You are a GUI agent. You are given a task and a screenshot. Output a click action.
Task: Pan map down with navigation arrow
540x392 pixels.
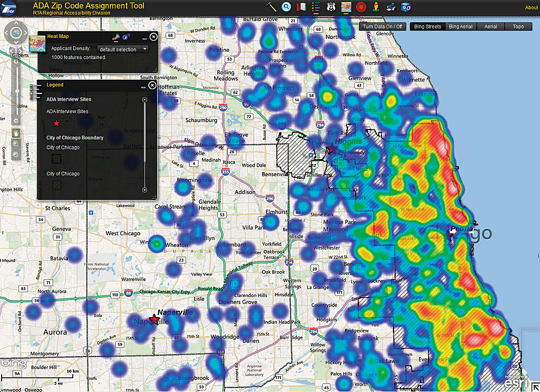16,42
